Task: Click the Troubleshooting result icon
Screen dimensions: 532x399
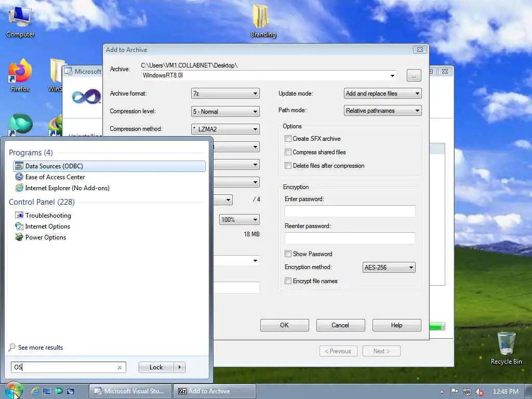Action: tap(19, 215)
